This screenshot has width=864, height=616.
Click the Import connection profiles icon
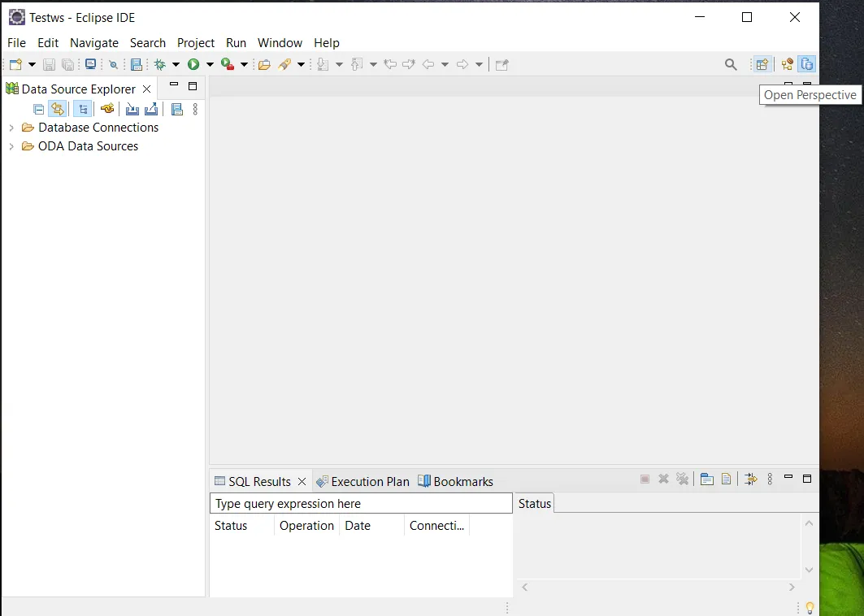132,109
